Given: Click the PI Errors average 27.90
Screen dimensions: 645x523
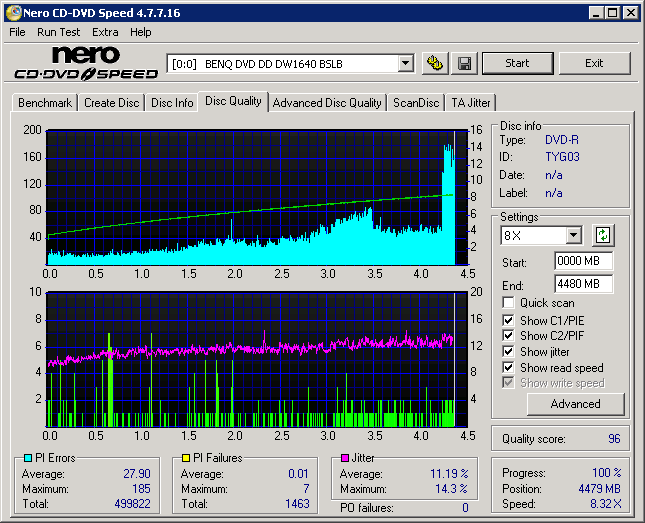Looking at the screenshot, I should pyautogui.click(x=137, y=474).
